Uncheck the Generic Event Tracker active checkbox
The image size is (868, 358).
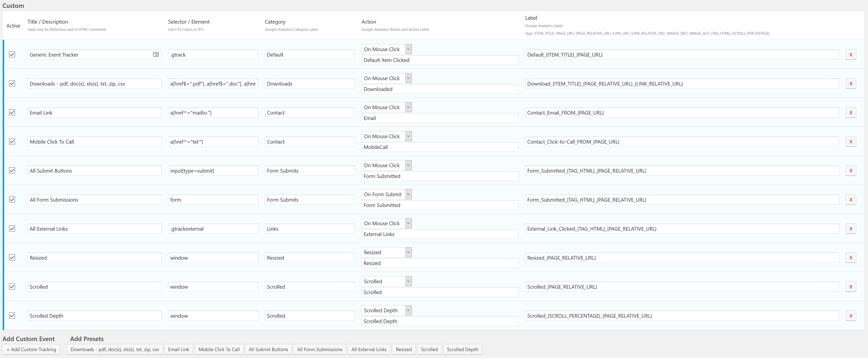click(x=12, y=54)
